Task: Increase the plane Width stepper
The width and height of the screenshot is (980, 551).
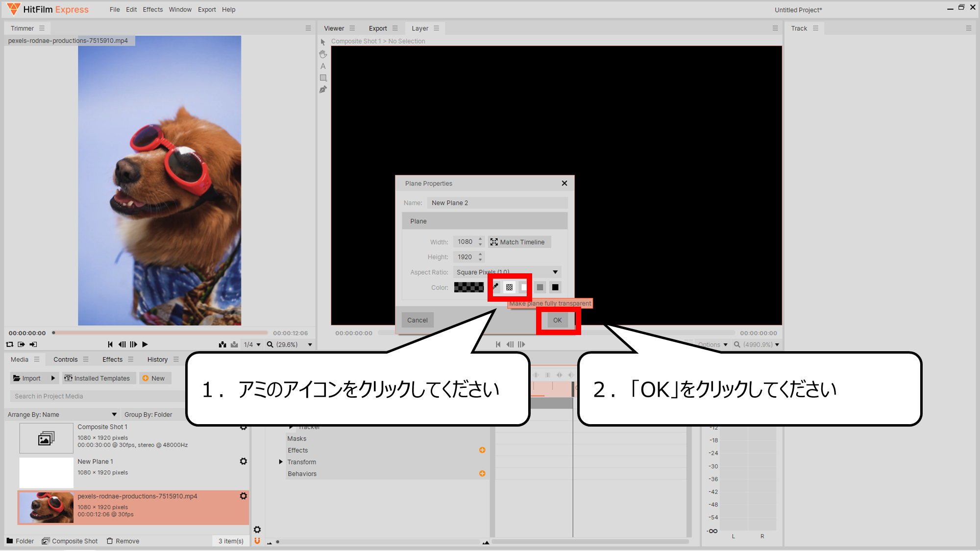Action: pyautogui.click(x=480, y=240)
